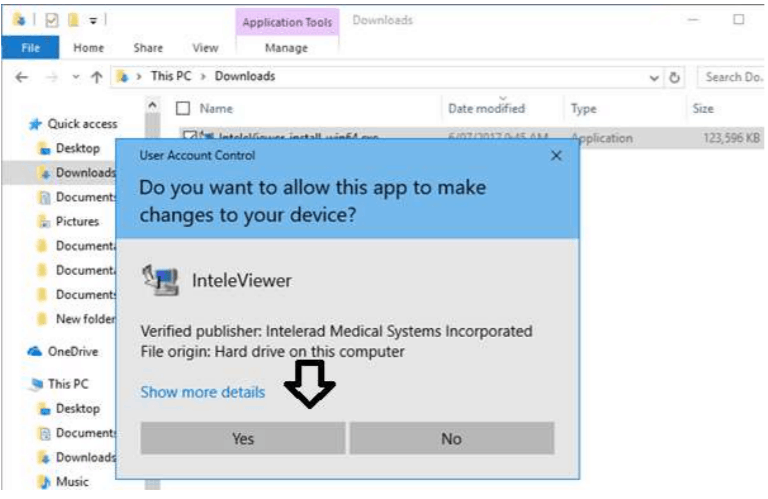This screenshot has height=499, width=768.
Task: Close the User Account Control dialog
Action: click(556, 156)
